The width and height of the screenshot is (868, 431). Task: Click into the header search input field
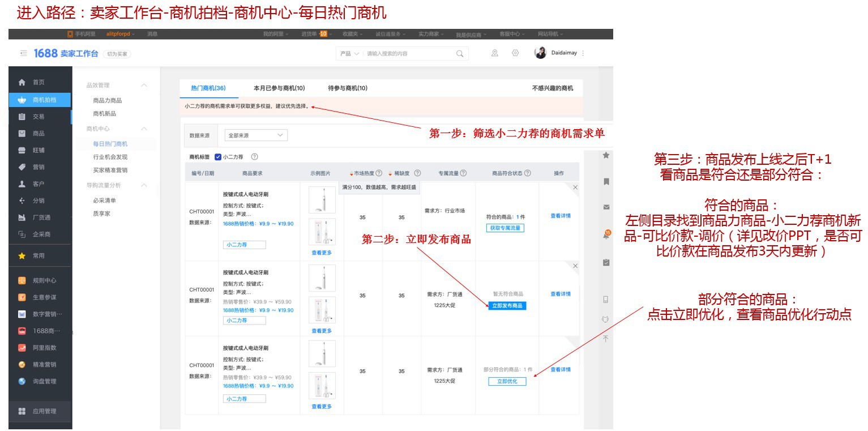click(409, 54)
